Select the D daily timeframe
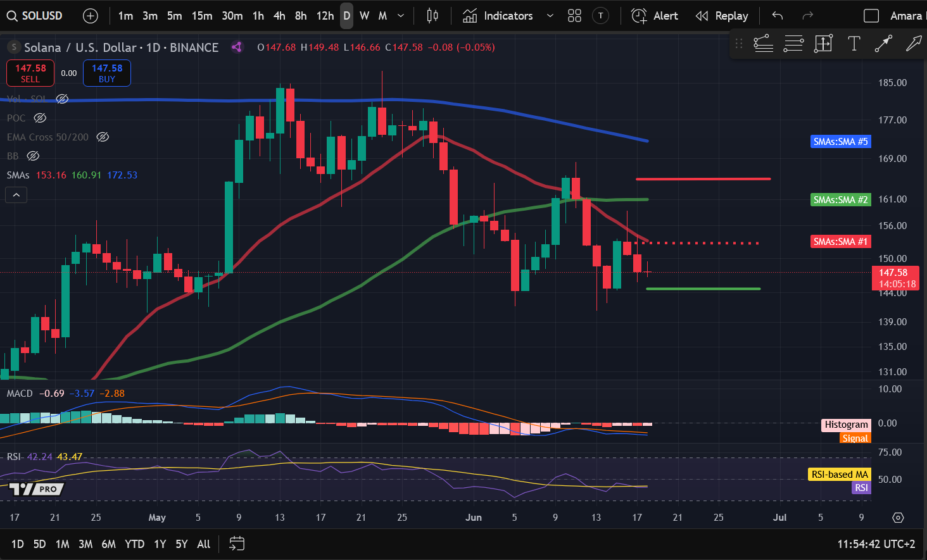Screen dimensions: 927x560 click(347, 16)
